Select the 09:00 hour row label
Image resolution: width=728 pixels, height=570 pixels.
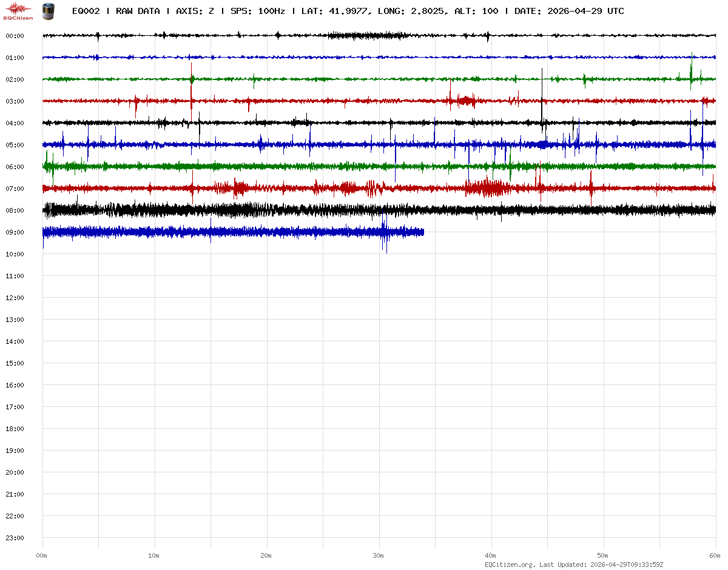pyautogui.click(x=15, y=232)
